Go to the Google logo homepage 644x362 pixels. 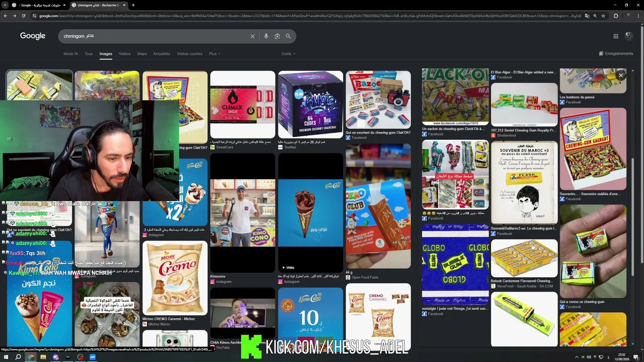[33, 36]
